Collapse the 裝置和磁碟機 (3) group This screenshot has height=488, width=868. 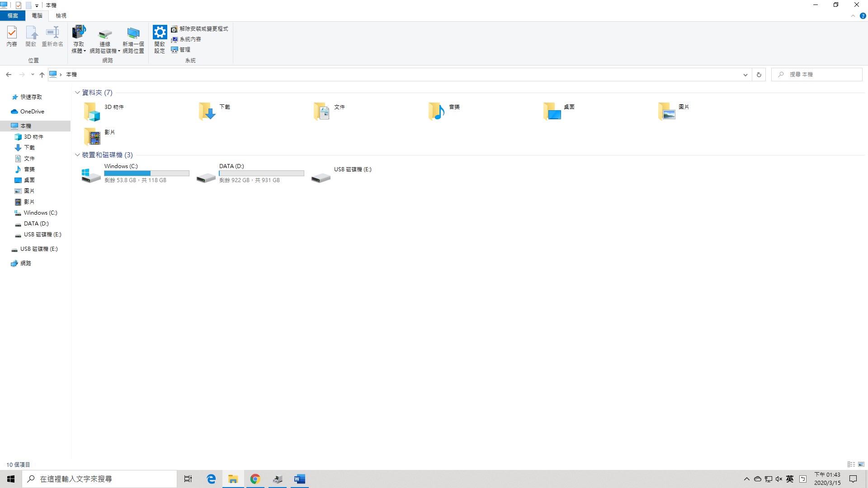(77, 155)
